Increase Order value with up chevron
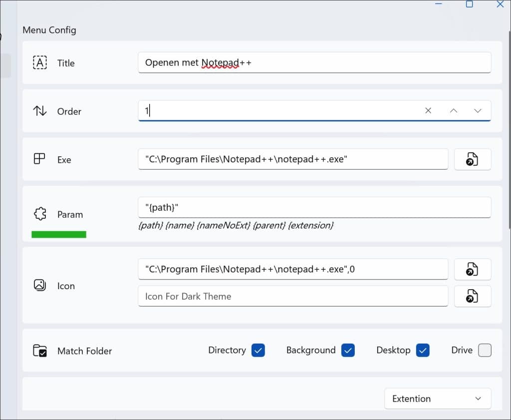 453,111
